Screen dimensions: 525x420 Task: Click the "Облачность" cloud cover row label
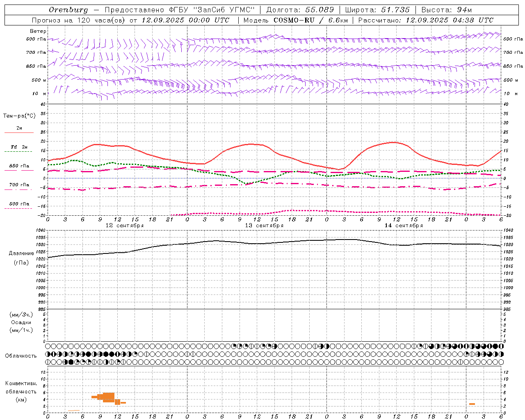pyautogui.click(x=21, y=356)
